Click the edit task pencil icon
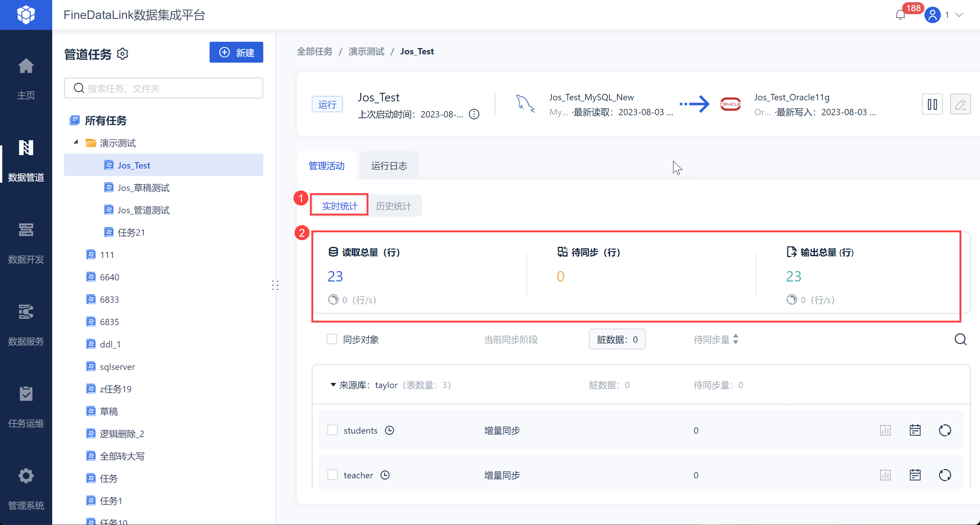 tap(960, 104)
